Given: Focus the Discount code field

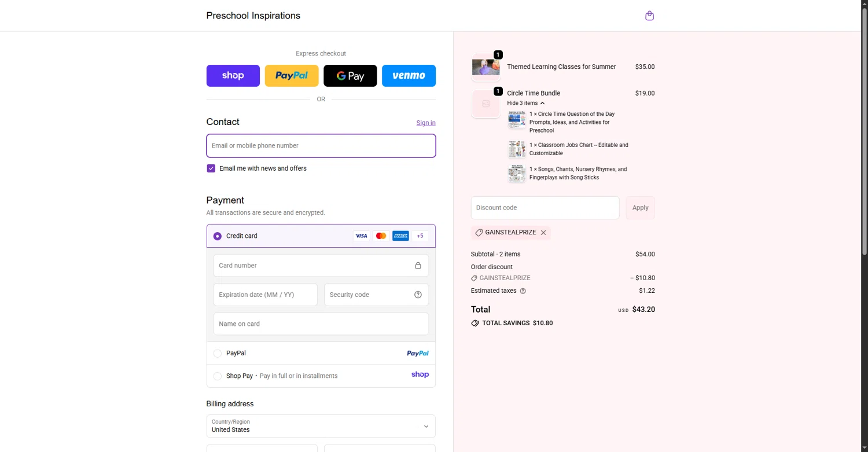Looking at the screenshot, I should tap(545, 208).
